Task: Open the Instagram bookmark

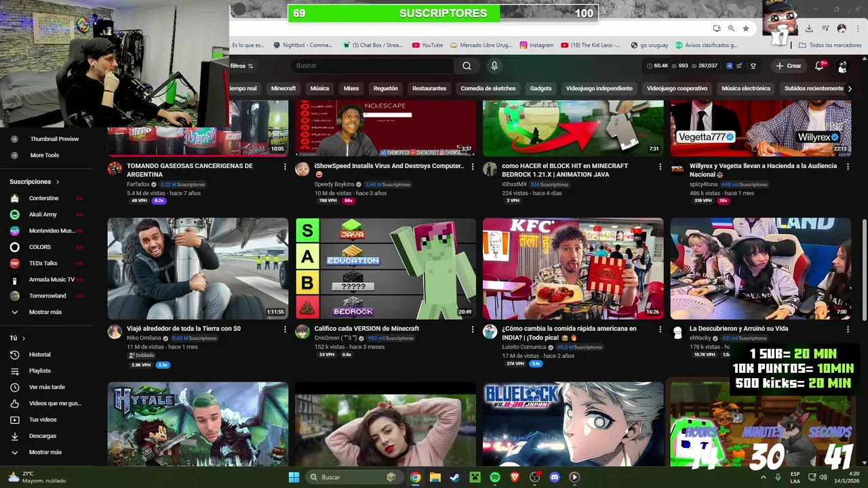Action: pos(537,45)
